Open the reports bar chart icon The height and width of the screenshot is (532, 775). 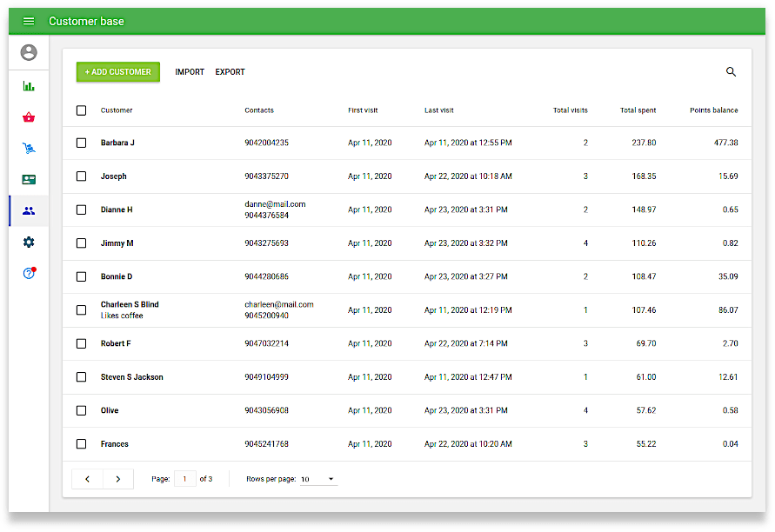click(x=29, y=86)
